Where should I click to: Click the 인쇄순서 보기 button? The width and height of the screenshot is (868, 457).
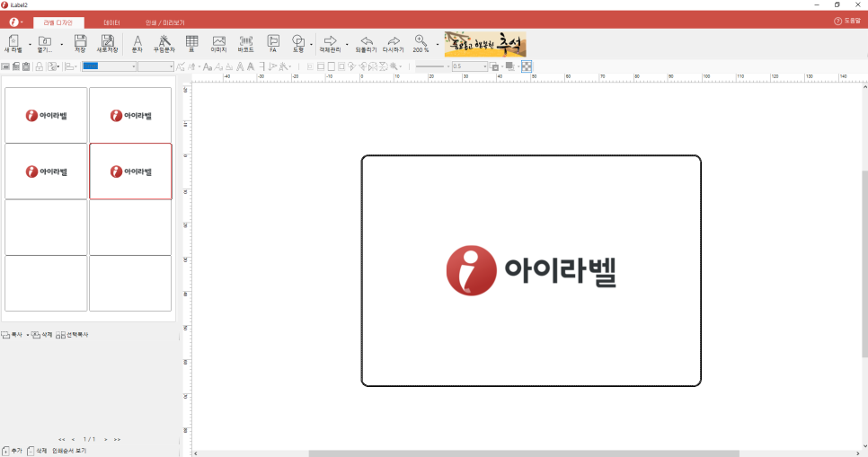[69, 451]
